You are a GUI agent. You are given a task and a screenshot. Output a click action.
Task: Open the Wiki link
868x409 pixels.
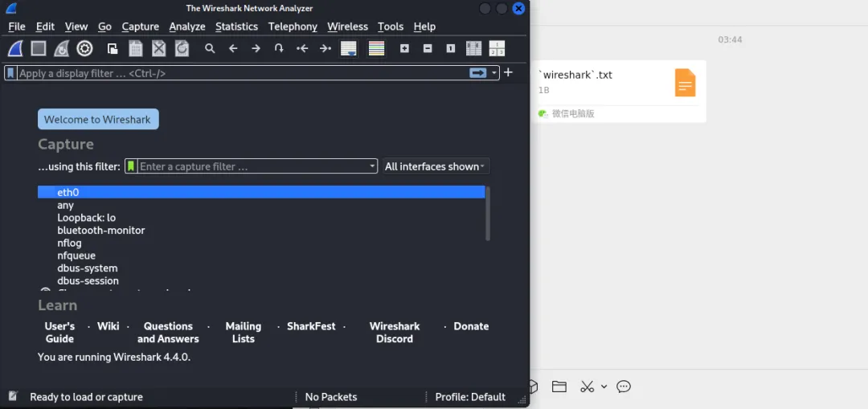(x=108, y=326)
